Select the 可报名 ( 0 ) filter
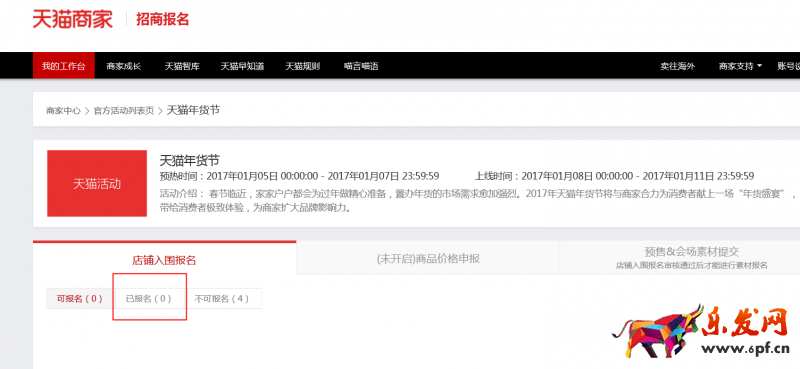Image resolution: width=800 pixels, height=369 pixels. coord(80,299)
